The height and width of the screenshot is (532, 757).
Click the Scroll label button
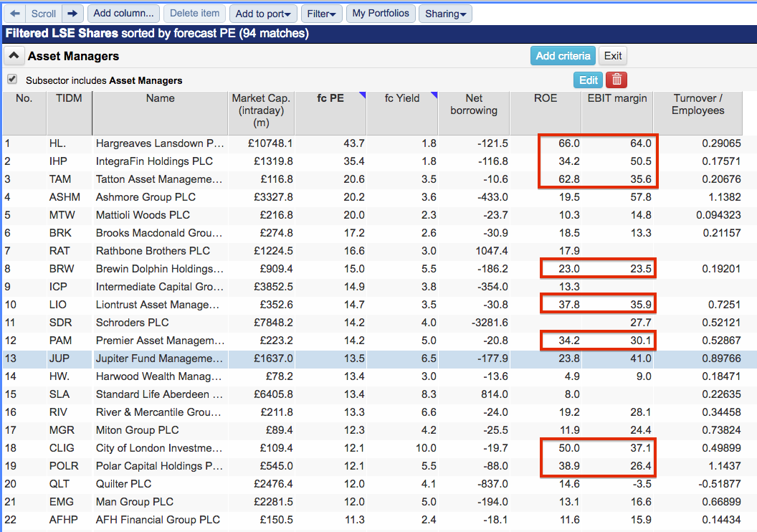pos(44,14)
